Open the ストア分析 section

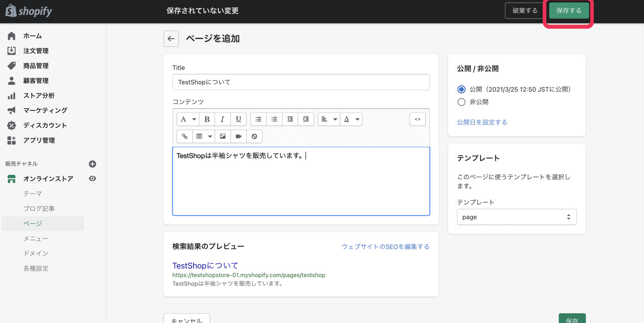[x=39, y=96]
